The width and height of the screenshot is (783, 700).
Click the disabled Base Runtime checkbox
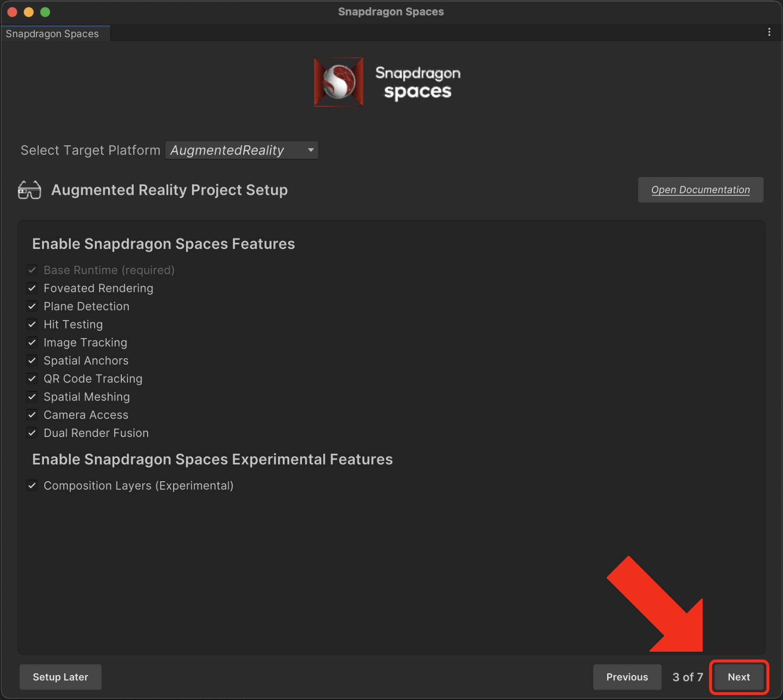click(32, 270)
